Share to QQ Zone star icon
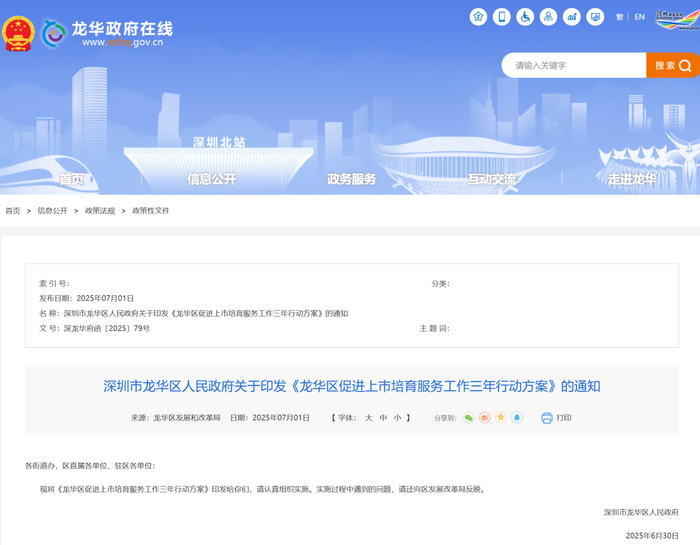 point(500,417)
